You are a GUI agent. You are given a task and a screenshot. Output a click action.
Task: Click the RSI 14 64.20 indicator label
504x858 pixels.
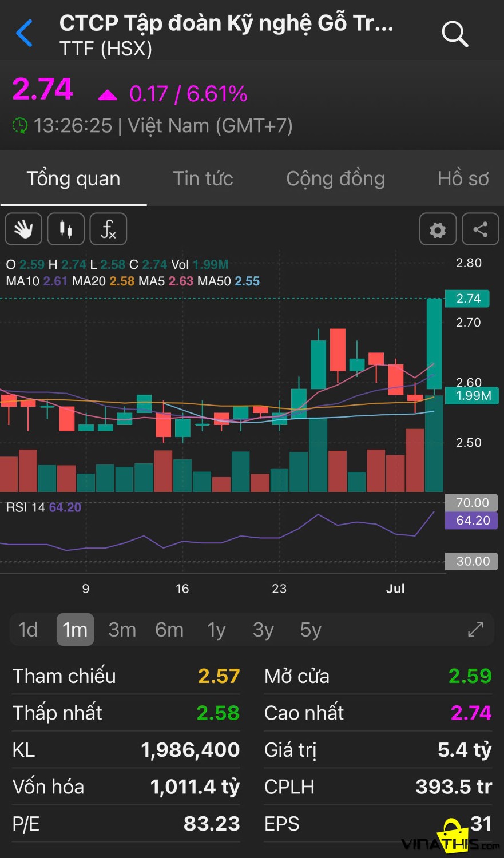[43, 507]
